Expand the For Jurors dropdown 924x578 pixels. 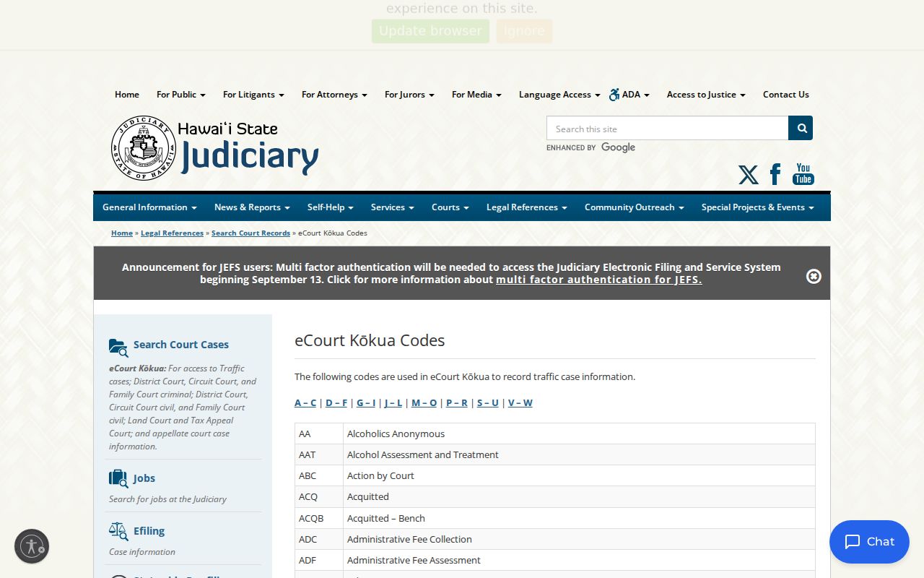(409, 95)
